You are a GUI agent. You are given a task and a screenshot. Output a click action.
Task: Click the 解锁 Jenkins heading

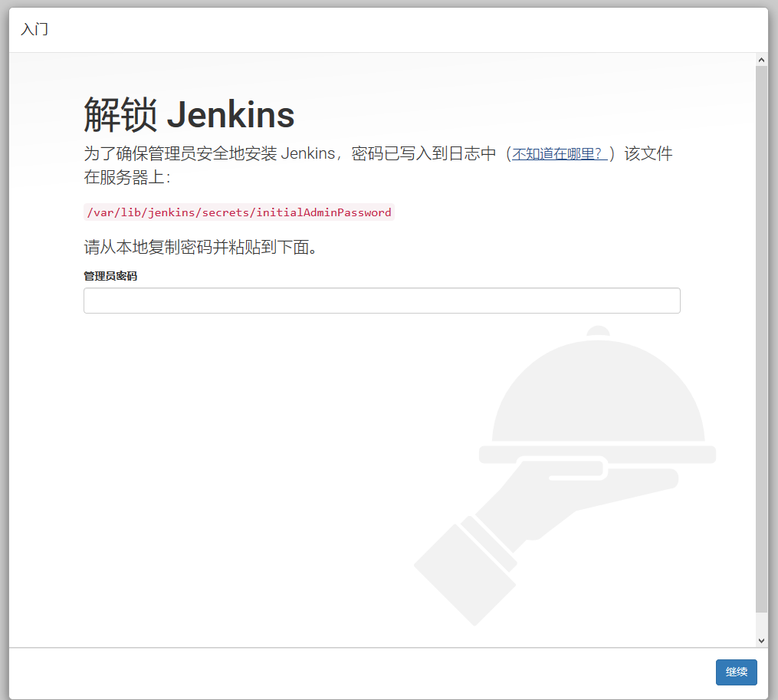189,115
